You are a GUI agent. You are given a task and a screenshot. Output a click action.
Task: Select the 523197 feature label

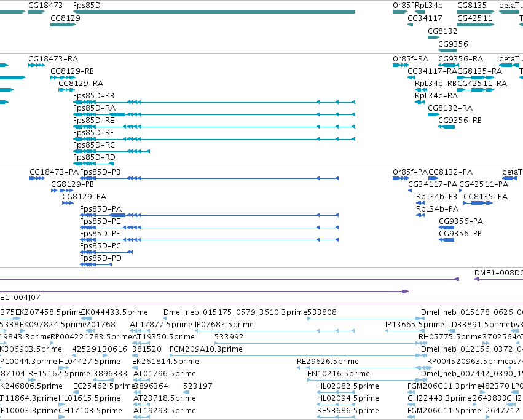(x=198, y=386)
